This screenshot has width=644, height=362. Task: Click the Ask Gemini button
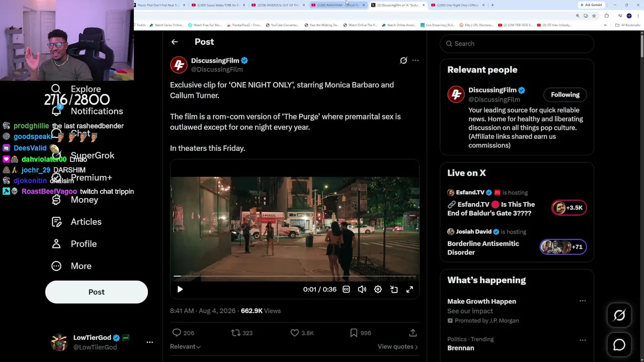coord(591,5)
